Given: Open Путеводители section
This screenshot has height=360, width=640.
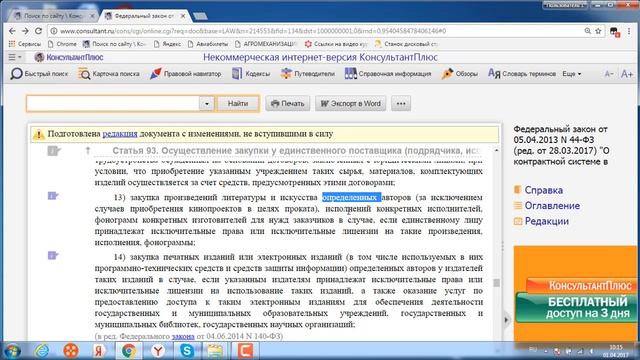Looking at the screenshot, I should 307,74.
